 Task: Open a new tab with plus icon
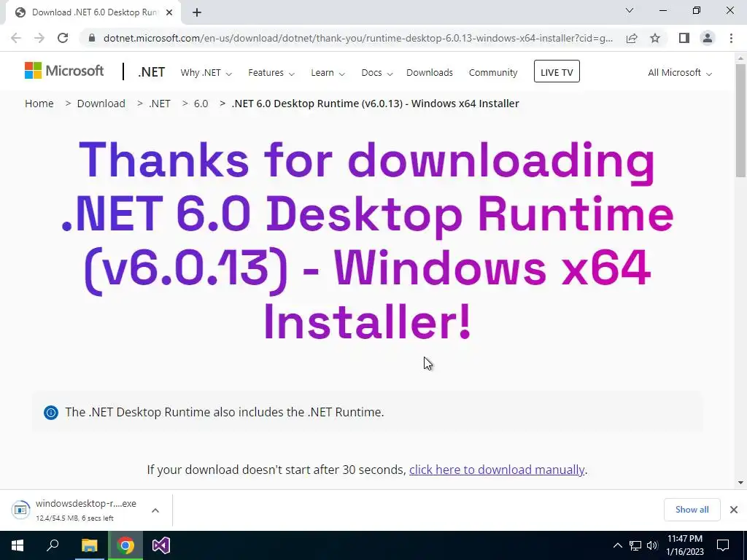[x=197, y=12]
